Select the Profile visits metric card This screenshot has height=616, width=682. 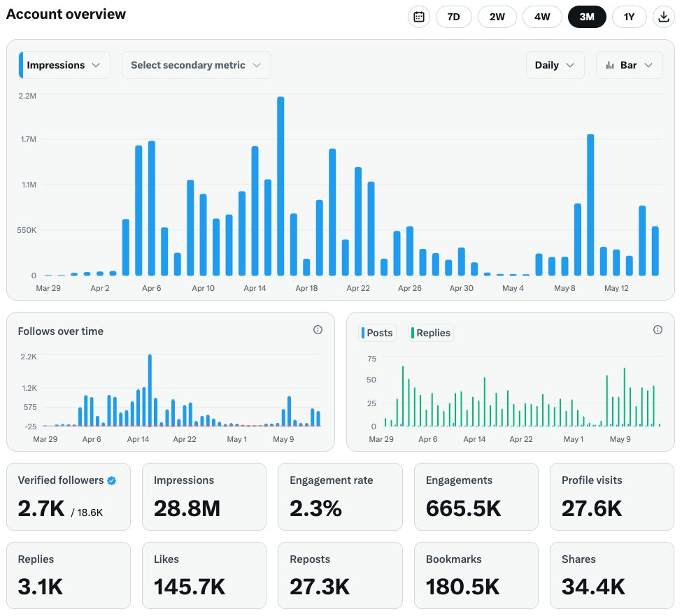[612, 496]
